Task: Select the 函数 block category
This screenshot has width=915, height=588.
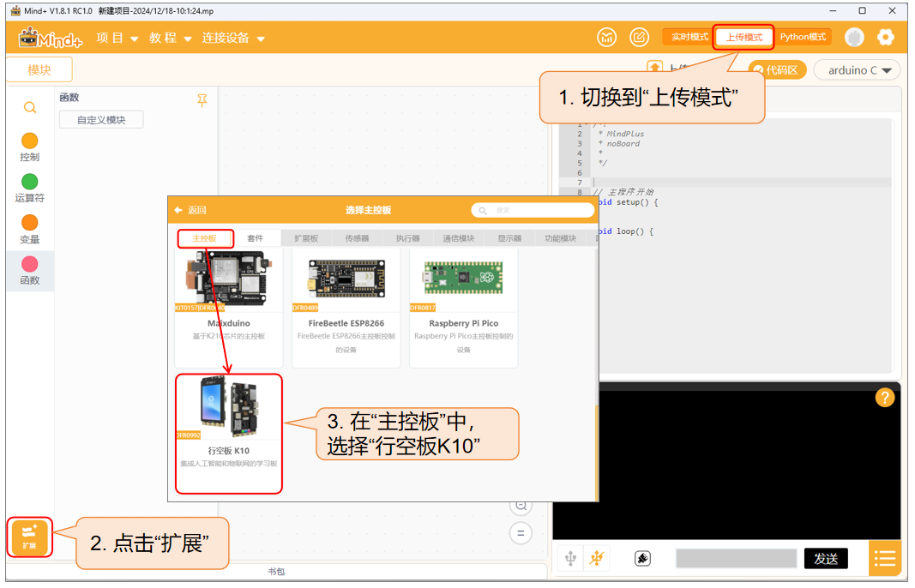Action: pyautogui.click(x=30, y=271)
